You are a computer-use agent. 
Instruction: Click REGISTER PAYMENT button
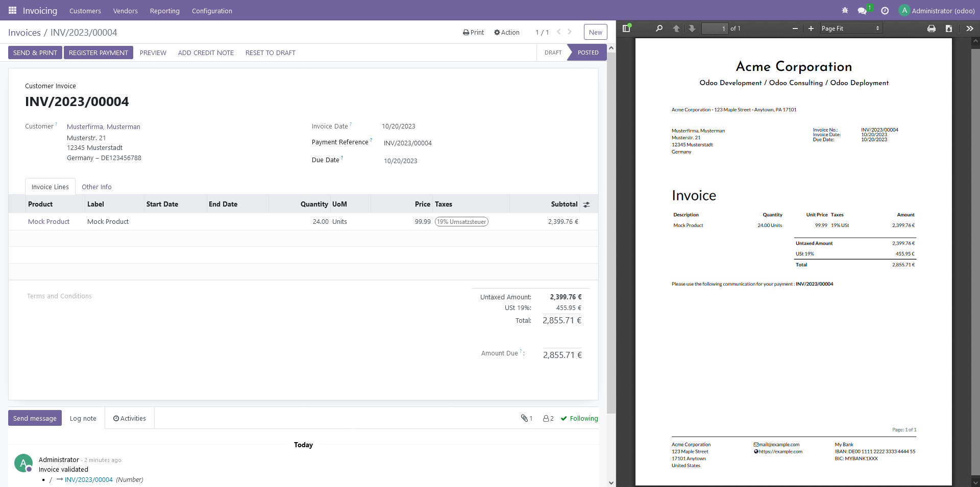[x=98, y=52]
